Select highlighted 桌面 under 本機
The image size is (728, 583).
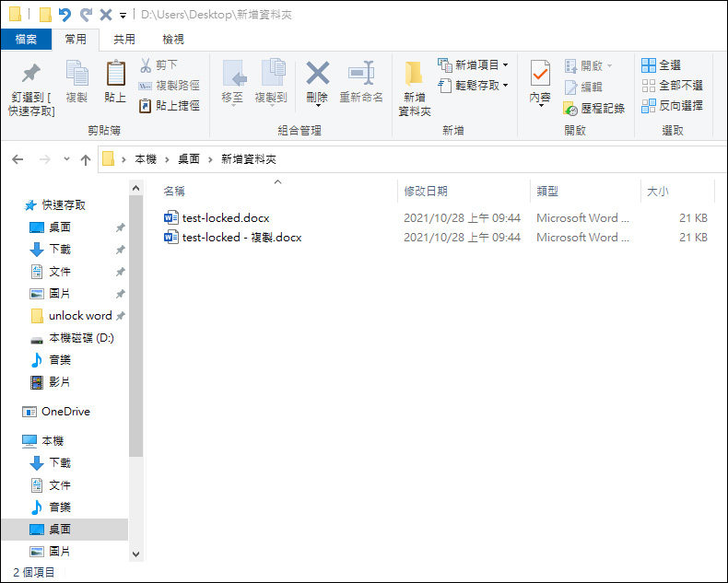(65, 530)
